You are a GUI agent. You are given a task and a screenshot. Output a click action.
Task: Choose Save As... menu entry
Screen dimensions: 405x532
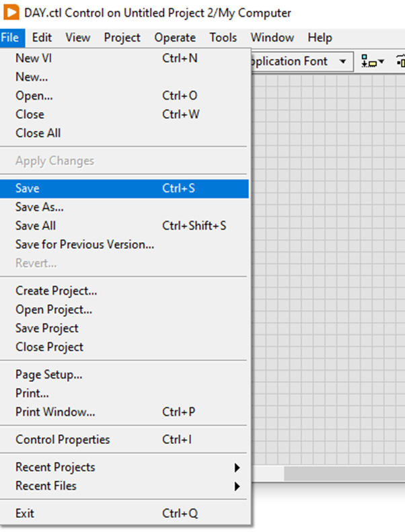(40, 208)
